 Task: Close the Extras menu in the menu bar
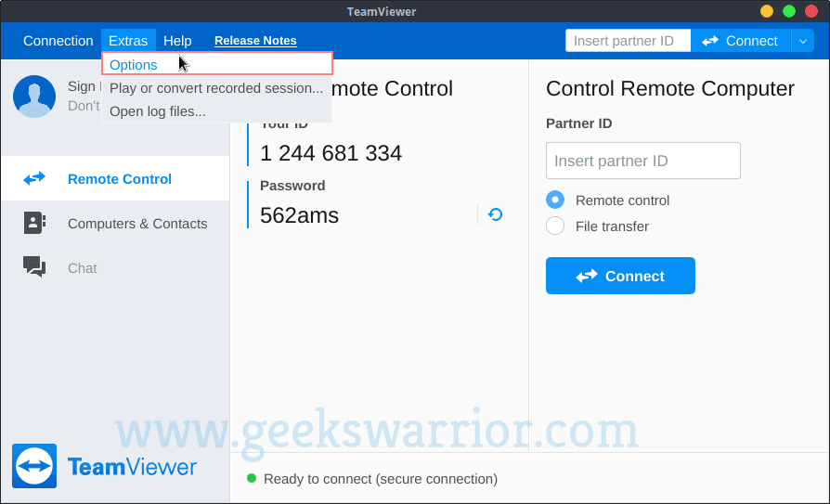128,41
